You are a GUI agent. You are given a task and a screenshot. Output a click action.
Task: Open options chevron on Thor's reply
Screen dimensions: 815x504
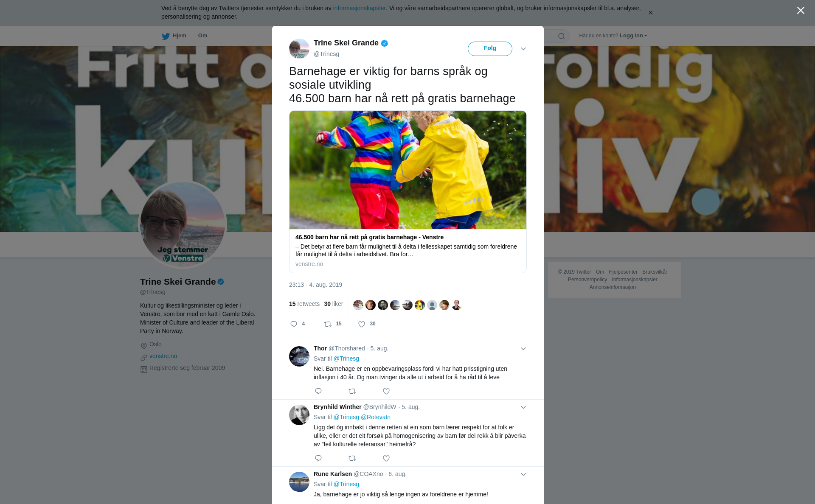pyautogui.click(x=523, y=349)
